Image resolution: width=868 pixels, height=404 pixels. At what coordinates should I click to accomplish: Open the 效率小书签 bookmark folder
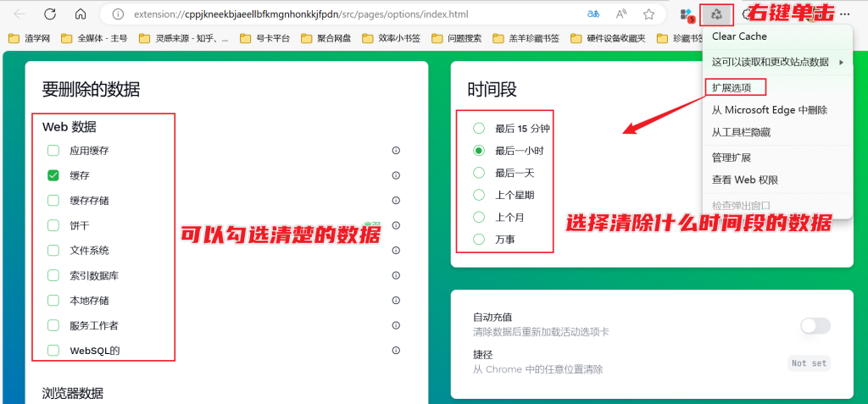click(392, 39)
